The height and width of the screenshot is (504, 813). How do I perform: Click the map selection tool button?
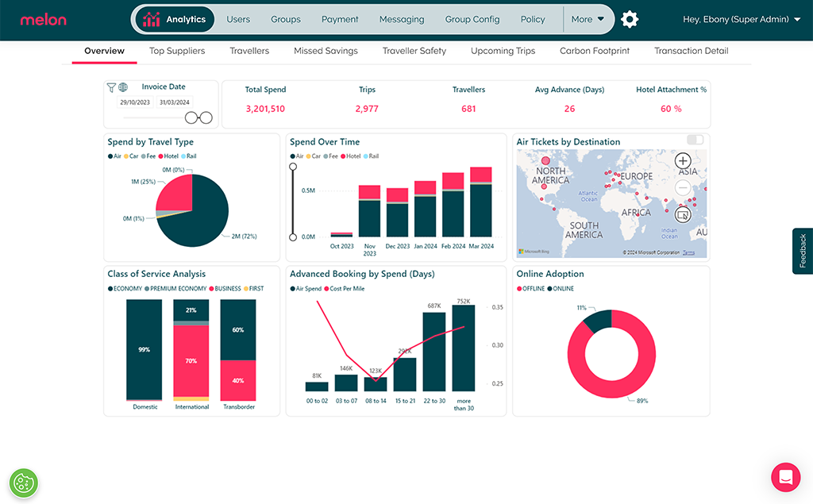point(683,214)
